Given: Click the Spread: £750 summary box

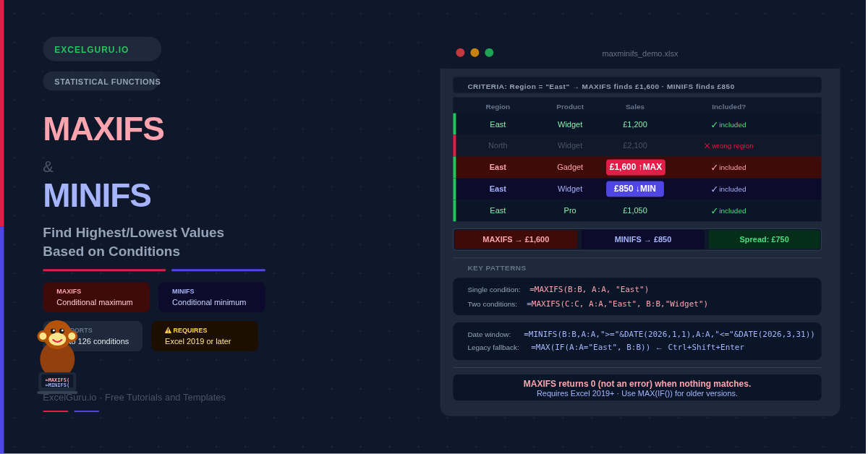Looking at the screenshot, I should pos(764,239).
